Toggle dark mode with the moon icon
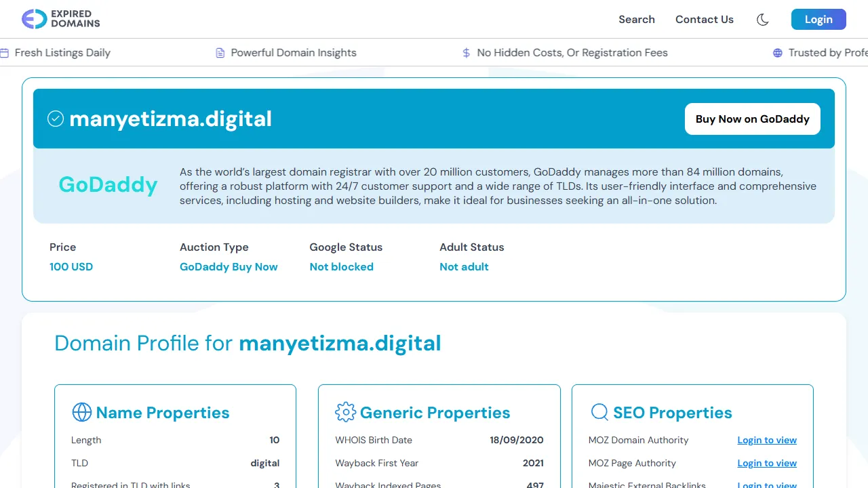This screenshot has width=868, height=488. (x=762, y=20)
